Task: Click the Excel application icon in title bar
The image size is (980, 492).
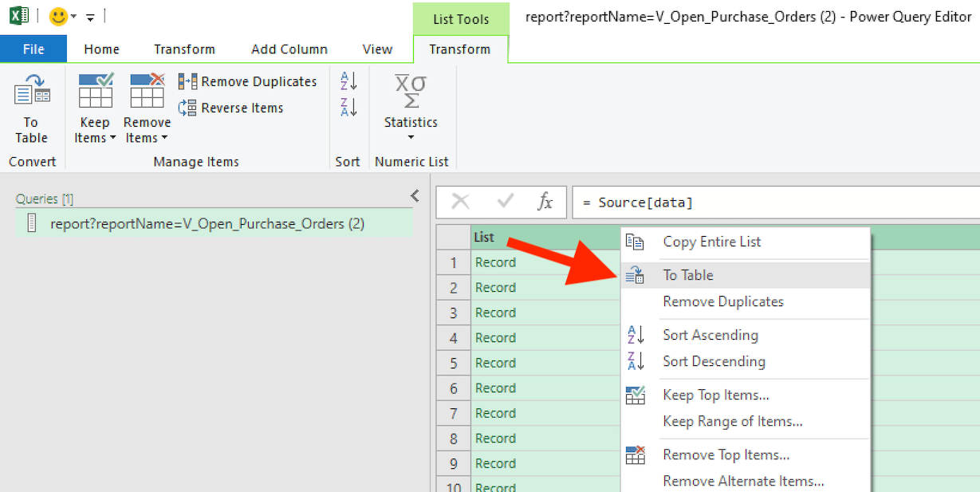Action: point(19,15)
